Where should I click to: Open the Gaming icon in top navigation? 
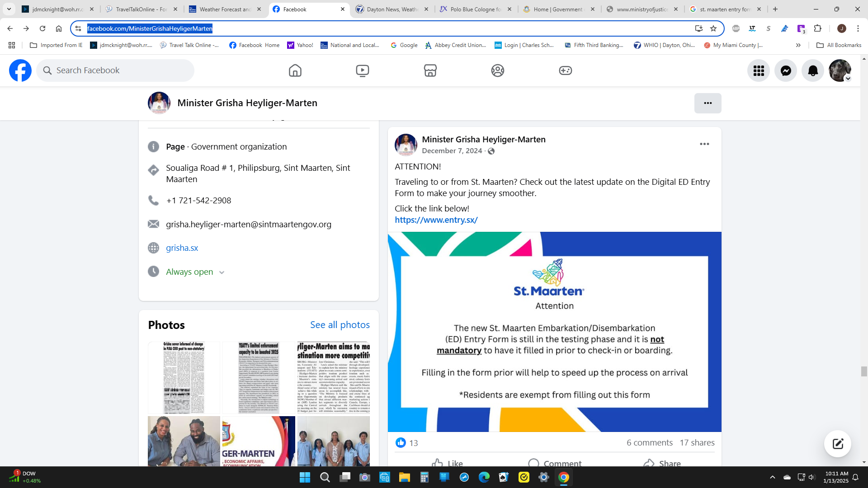pos(566,70)
